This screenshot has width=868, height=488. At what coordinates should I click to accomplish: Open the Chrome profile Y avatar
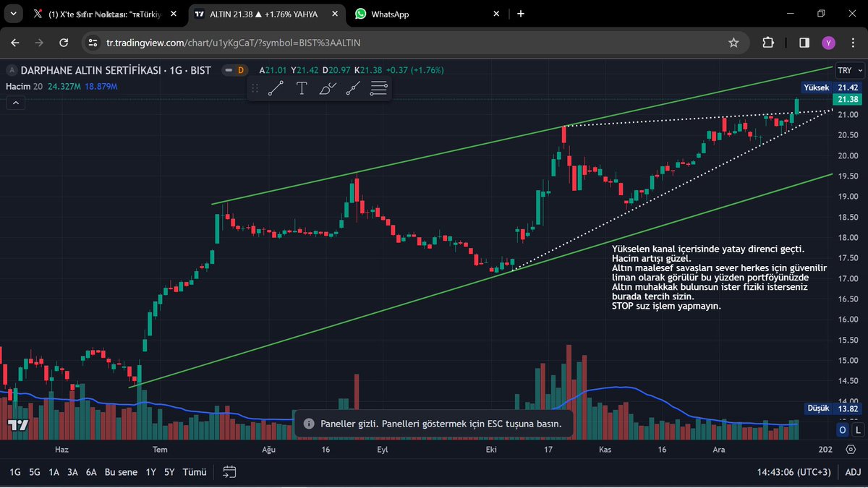pos(829,43)
